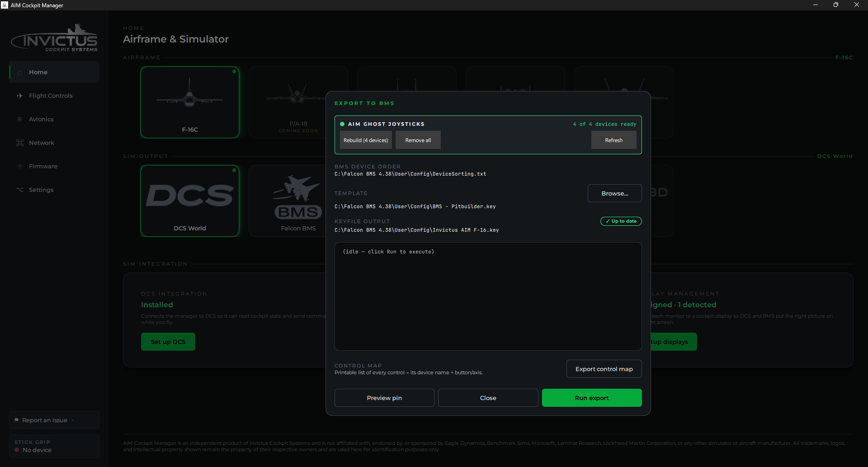This screenshot has height=467, width=868.
Task: Click the Set up DCS button
Action: click(168, 342)
